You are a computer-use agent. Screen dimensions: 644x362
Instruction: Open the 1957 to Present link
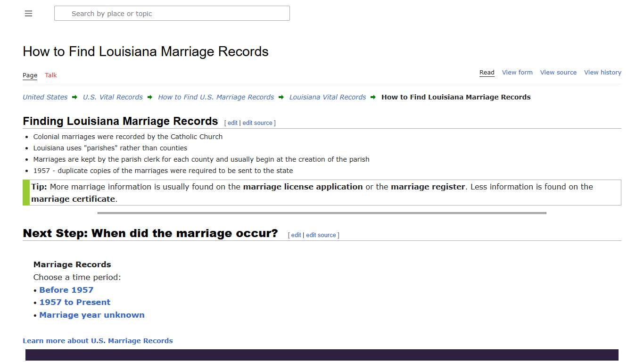click(x=74, y=302)
